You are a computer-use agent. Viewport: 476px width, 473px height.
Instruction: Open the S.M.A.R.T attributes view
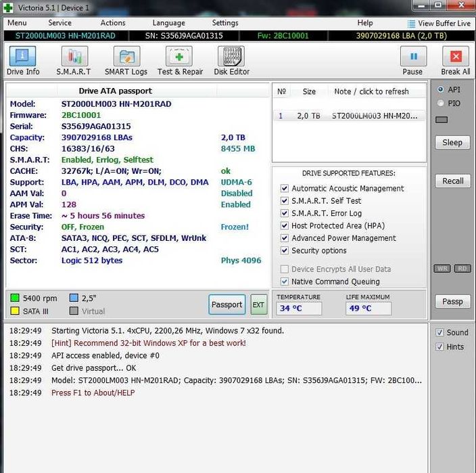(74, 56)
